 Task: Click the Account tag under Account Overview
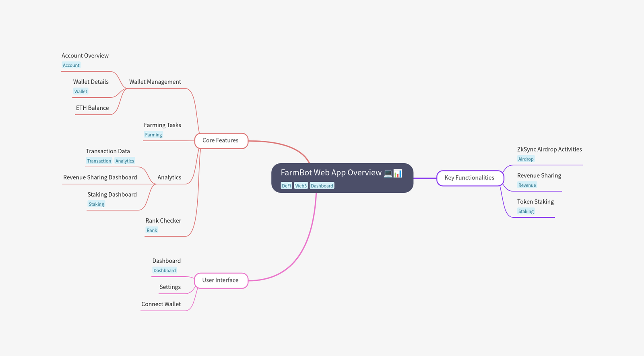[71, 66]
